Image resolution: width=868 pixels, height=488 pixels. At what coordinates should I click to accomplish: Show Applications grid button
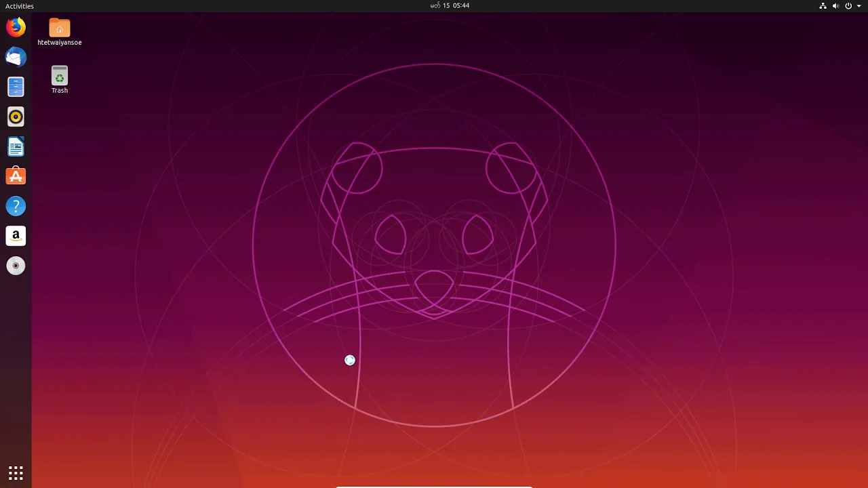click(x=16, y=472)
